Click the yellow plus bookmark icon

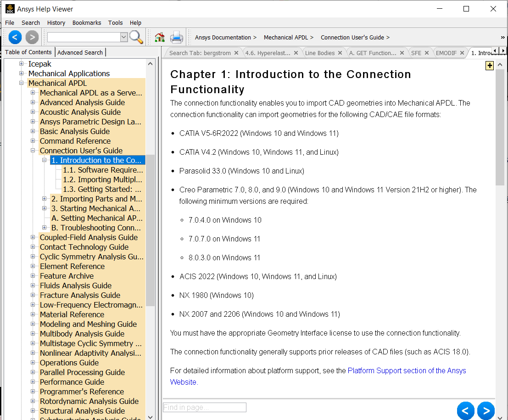490,66
